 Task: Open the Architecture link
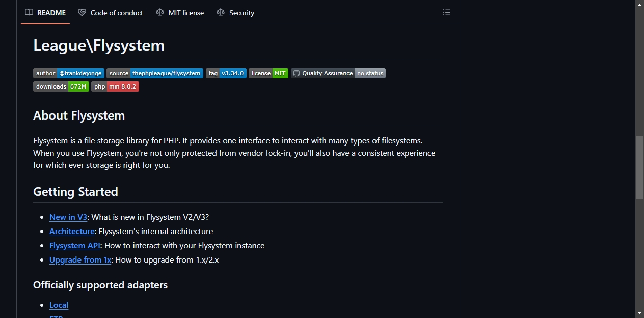72,232
